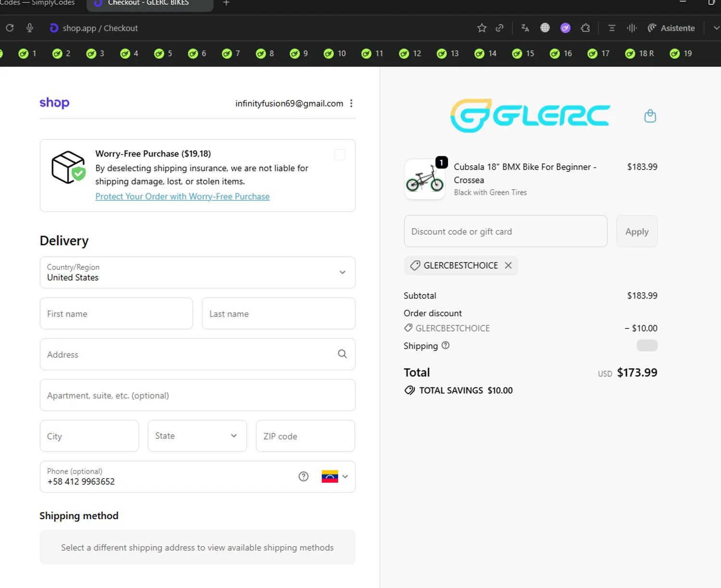
Task: Show phone number help tooltip icon
Action: pyautogui.click(x=303, y=476)
